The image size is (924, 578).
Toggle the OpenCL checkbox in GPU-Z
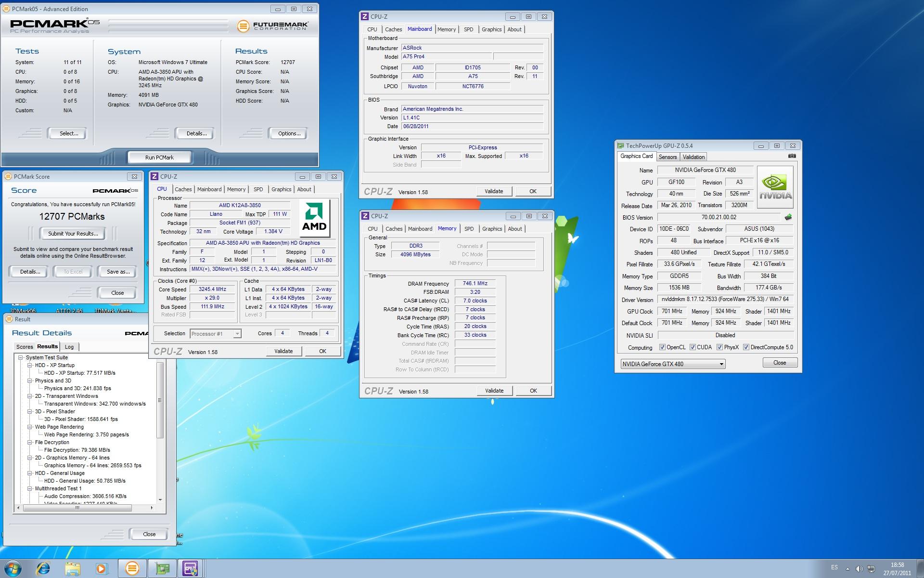pyautogui.click(x=662, y=347)
